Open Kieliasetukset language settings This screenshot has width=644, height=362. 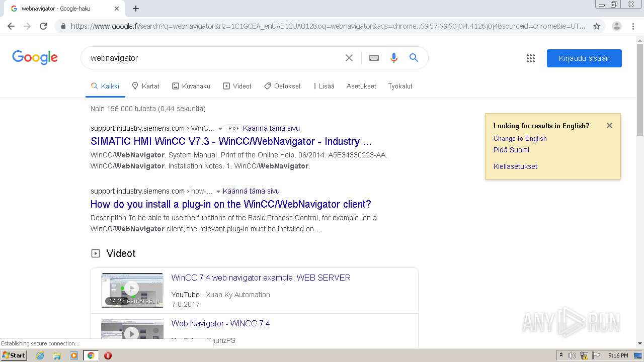[515, 166]
